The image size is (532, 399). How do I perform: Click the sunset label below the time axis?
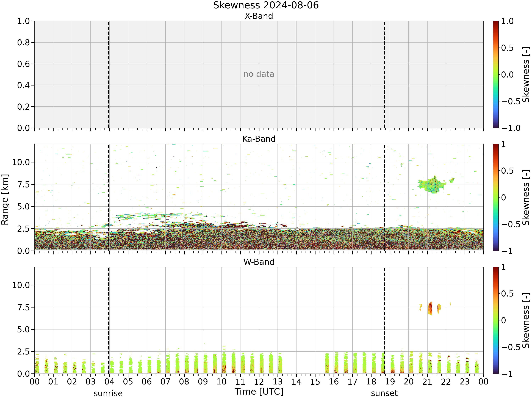(384, 393)
